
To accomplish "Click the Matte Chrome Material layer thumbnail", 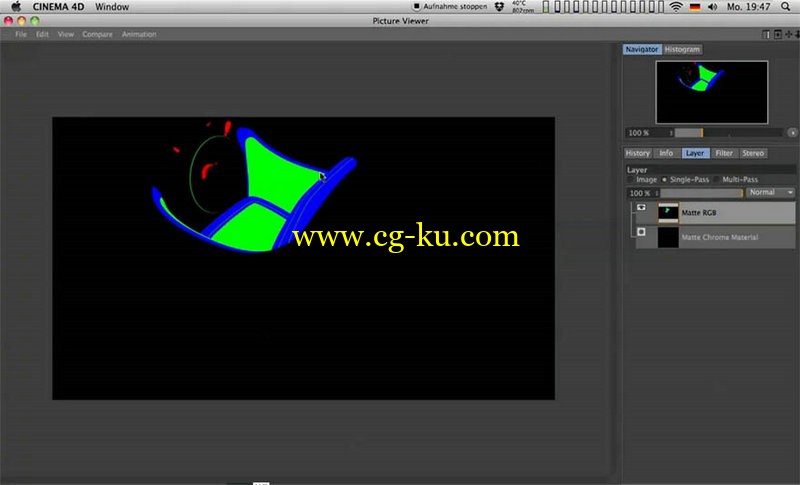I will coord(668,237).
